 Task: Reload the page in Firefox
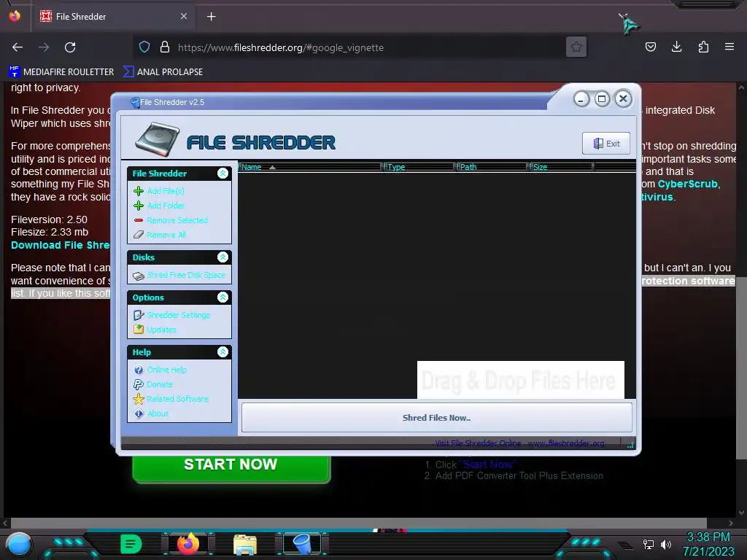click(70, 47)
